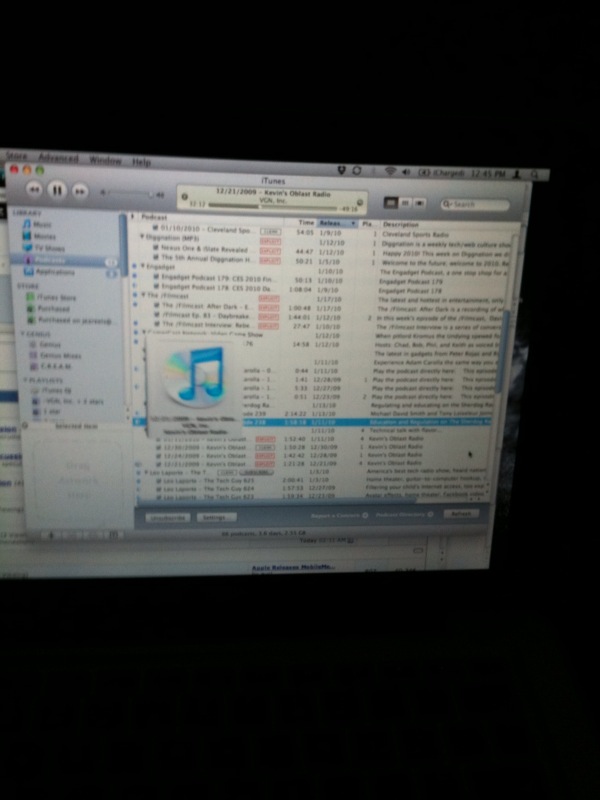Uncheck Cleveland Sports 01/10/2010 episode
Image resolution: width=600 pixels, height=800 pixels.
coord(156,228)
